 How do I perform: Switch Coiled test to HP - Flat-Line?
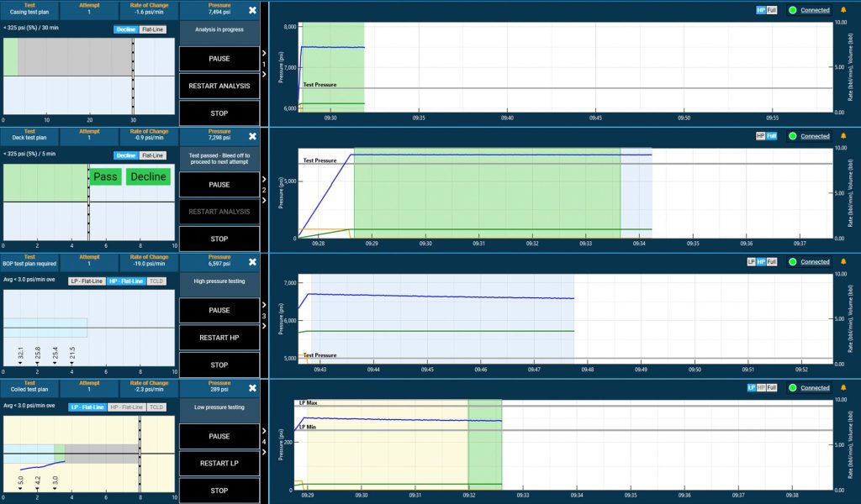[x=126, y=407]
